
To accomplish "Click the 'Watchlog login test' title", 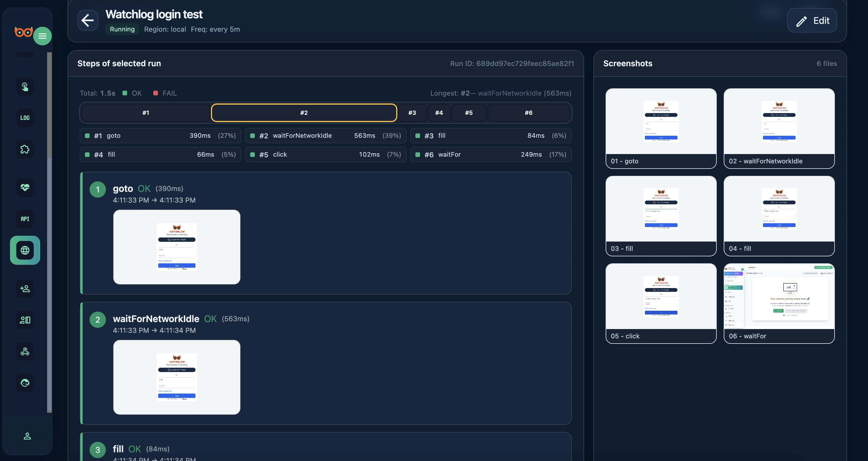I will tap(154, 14).
